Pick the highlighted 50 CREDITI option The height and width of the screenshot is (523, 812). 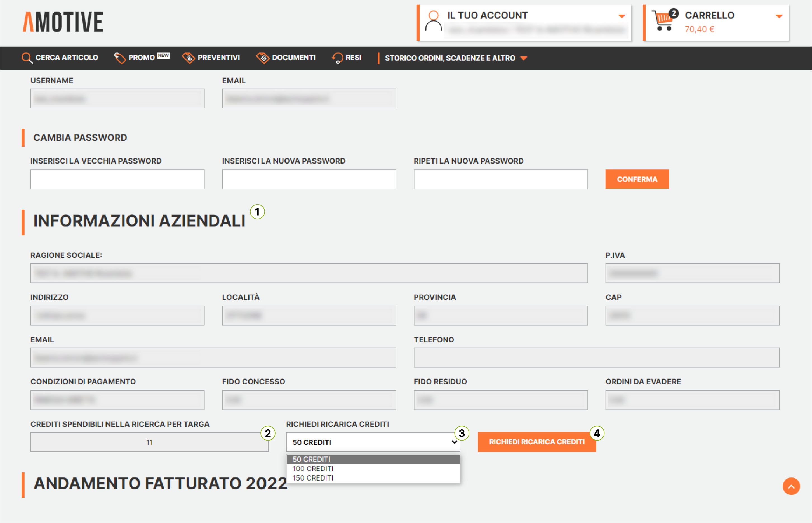312,459
